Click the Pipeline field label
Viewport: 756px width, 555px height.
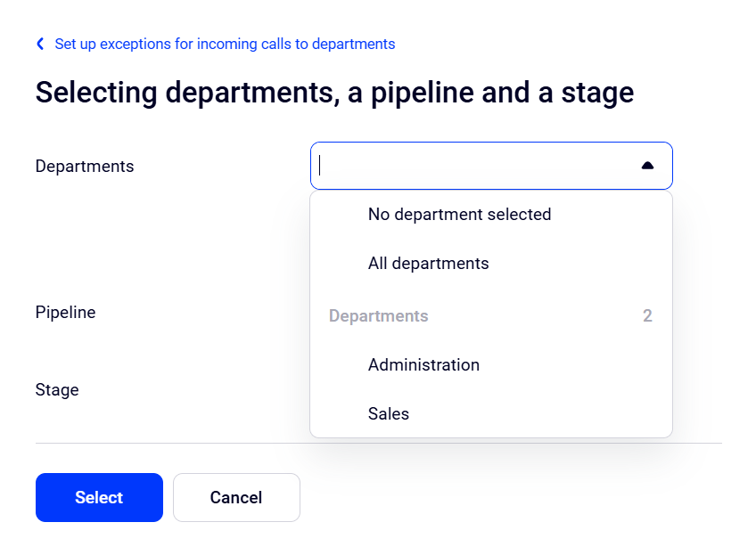click(x=65, y=313)
